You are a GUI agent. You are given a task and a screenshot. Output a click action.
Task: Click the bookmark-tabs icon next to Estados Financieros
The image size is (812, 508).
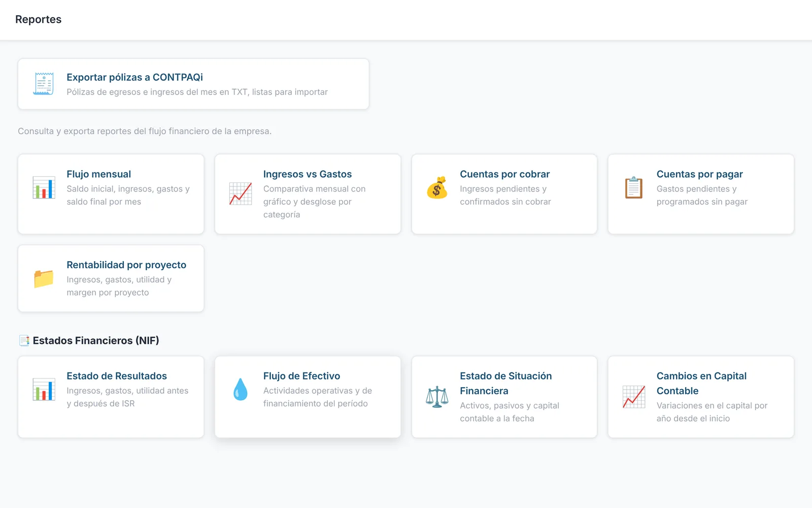(24, 340)
